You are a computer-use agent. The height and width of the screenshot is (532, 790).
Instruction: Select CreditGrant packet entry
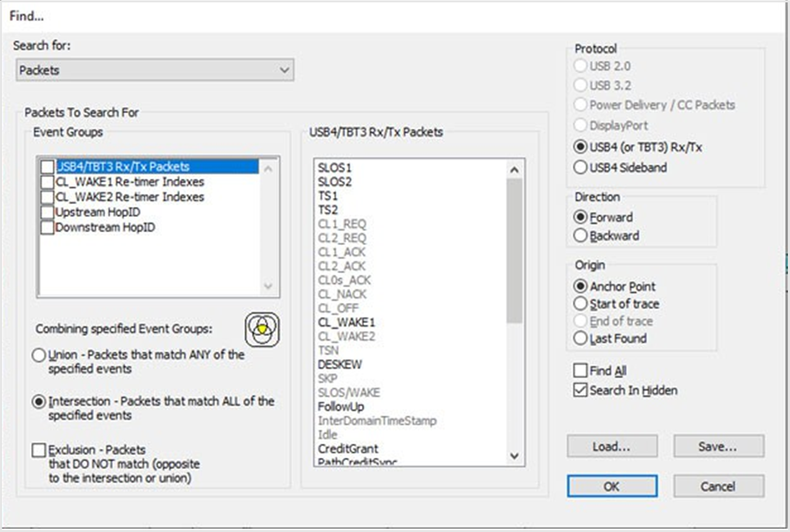(348, 449)
